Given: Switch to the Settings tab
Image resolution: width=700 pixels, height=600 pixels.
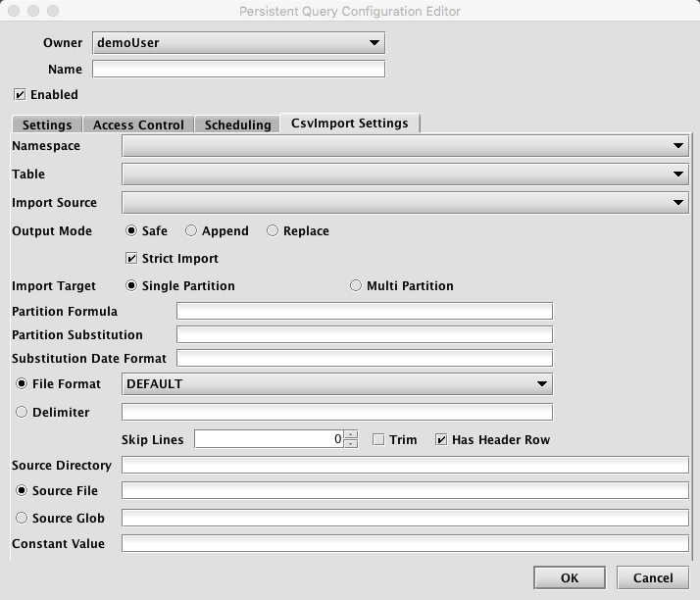Looking at the screenshot, I should (47, 125).
